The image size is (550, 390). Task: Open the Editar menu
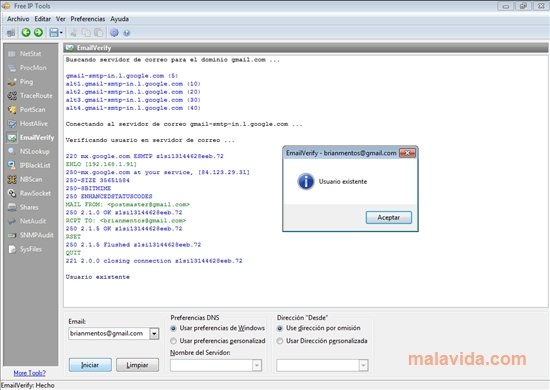[x=42, y=19]
